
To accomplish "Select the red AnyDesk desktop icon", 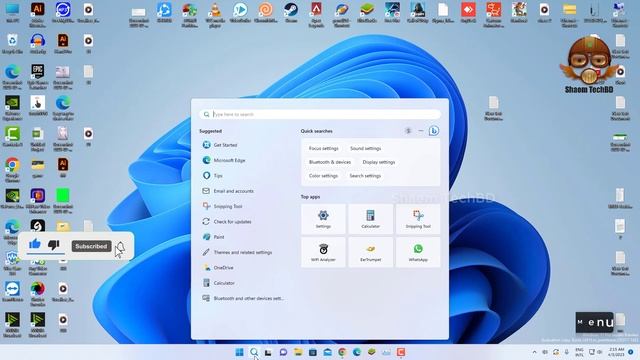I will (x=468, y=13).
